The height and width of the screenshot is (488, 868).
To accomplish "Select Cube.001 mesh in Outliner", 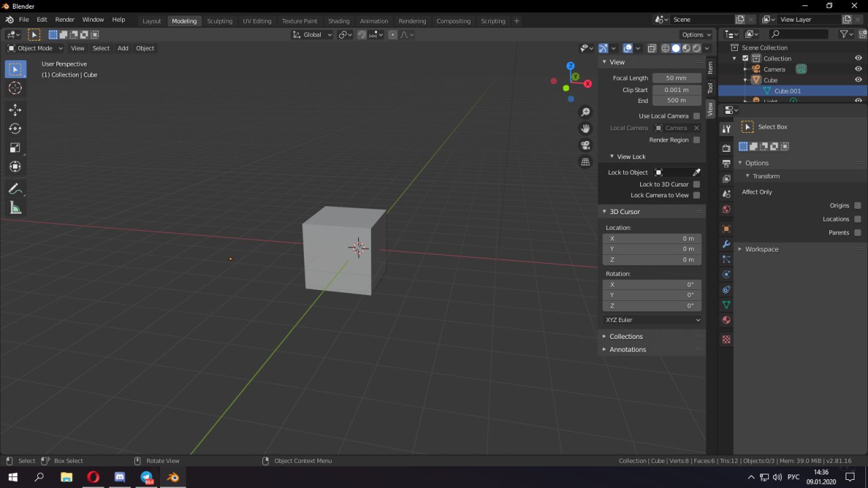I will [x=787, y=91].
